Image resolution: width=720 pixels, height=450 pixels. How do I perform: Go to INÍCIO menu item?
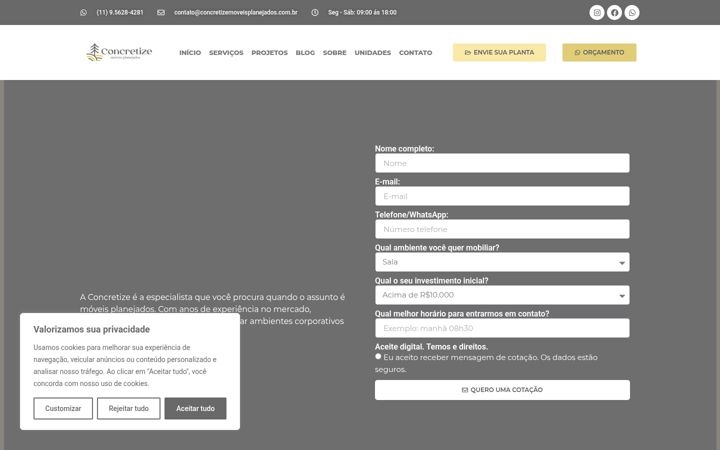point(190,53)
